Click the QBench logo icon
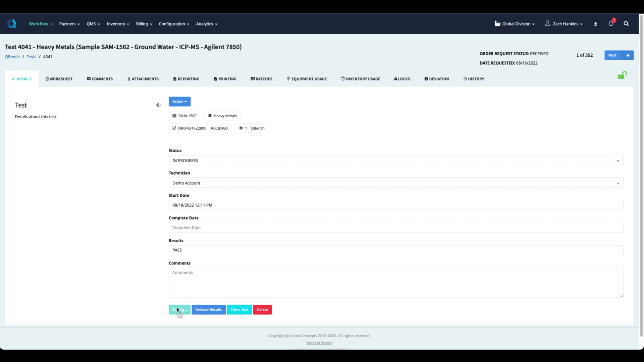This screenshot has width=644, height=362. (x=12, y=23)
